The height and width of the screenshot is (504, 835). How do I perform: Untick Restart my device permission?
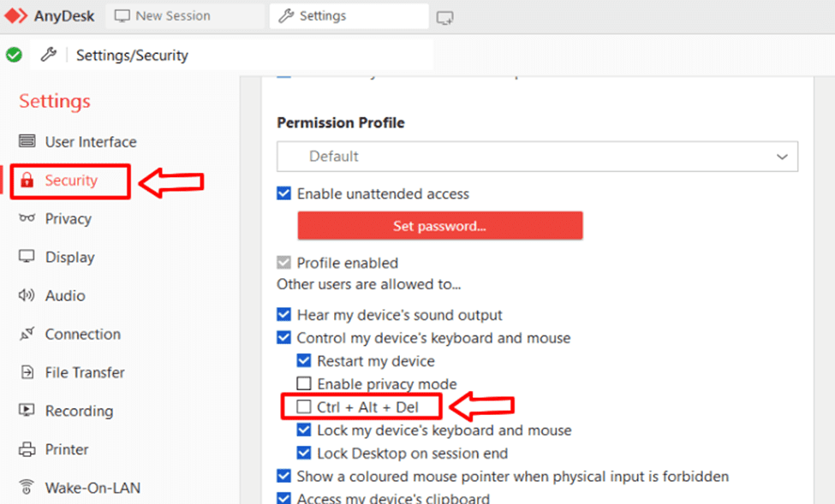pos(303,361)
